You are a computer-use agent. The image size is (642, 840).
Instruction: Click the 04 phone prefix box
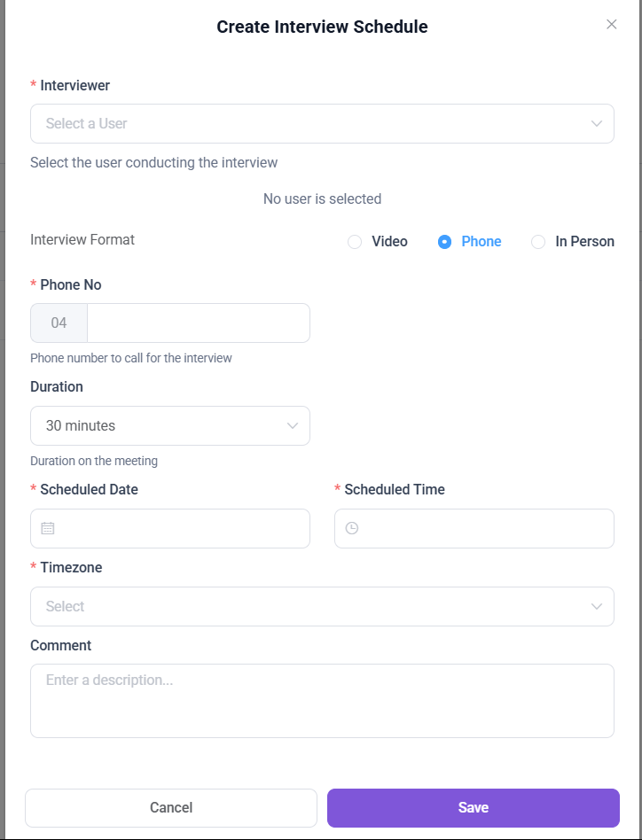(x=59, y=323)
